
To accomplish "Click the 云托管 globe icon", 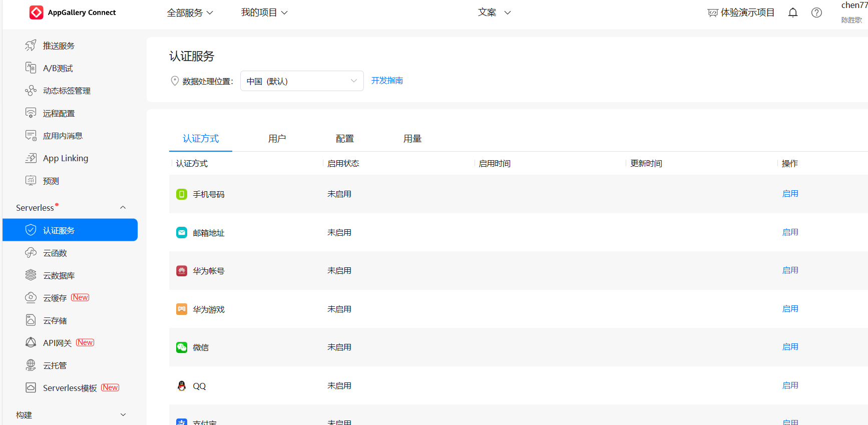I will 31,365.
